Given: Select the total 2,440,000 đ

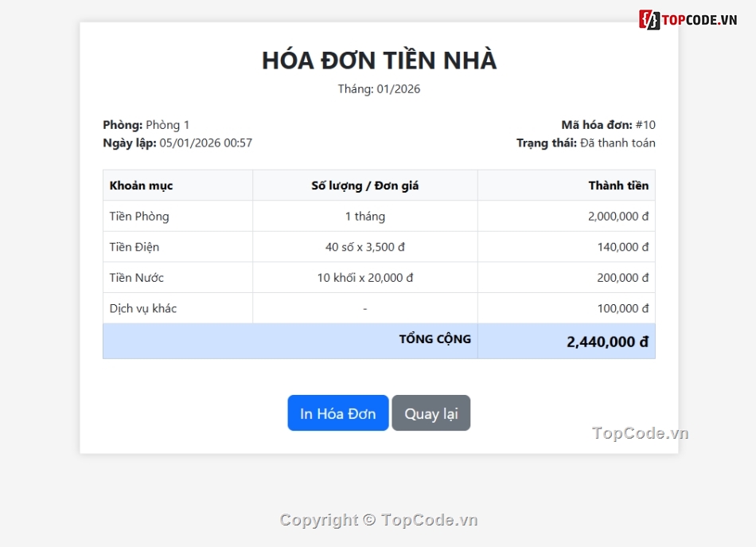Looking at the screenshot, I should [607, 342].
